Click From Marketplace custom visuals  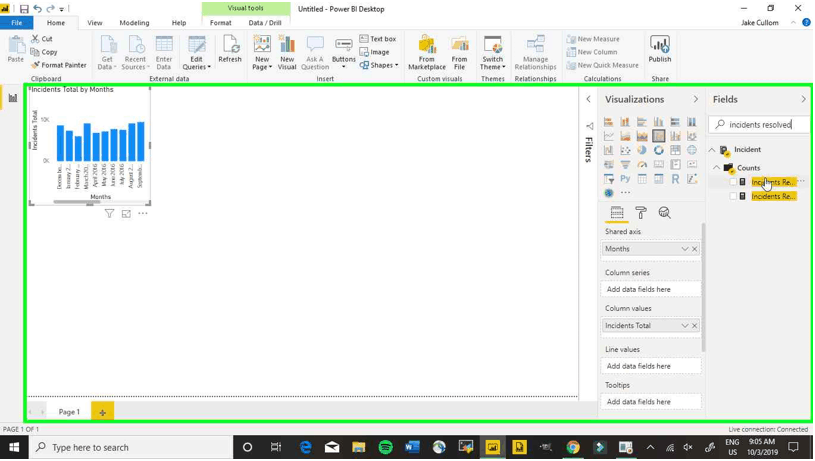pos(427,52)
